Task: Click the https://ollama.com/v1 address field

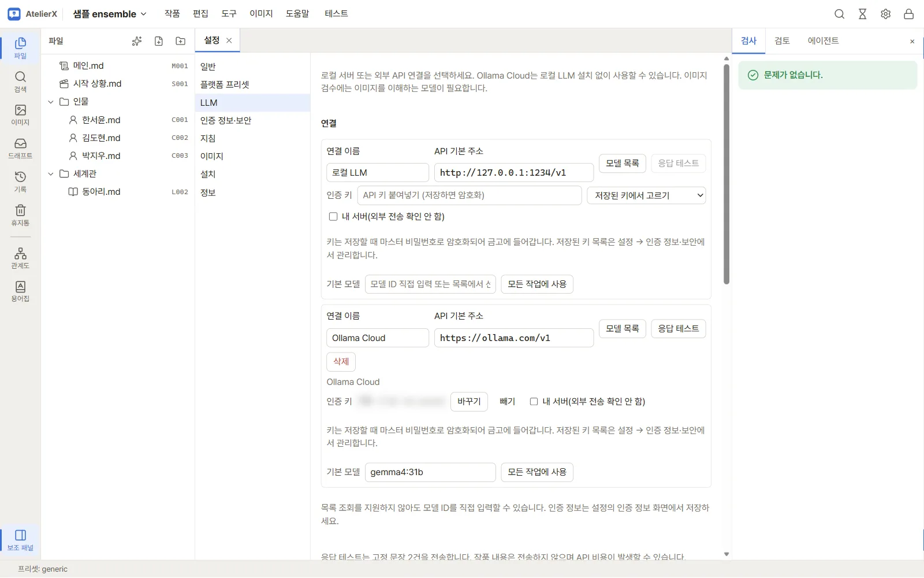Action: click(x=514, y=338)
